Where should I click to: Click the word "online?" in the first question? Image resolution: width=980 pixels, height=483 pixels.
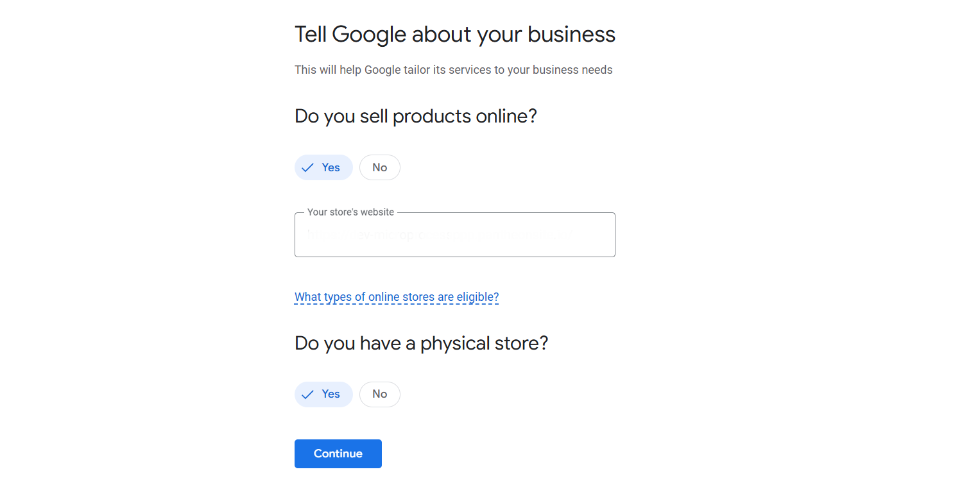506,116
